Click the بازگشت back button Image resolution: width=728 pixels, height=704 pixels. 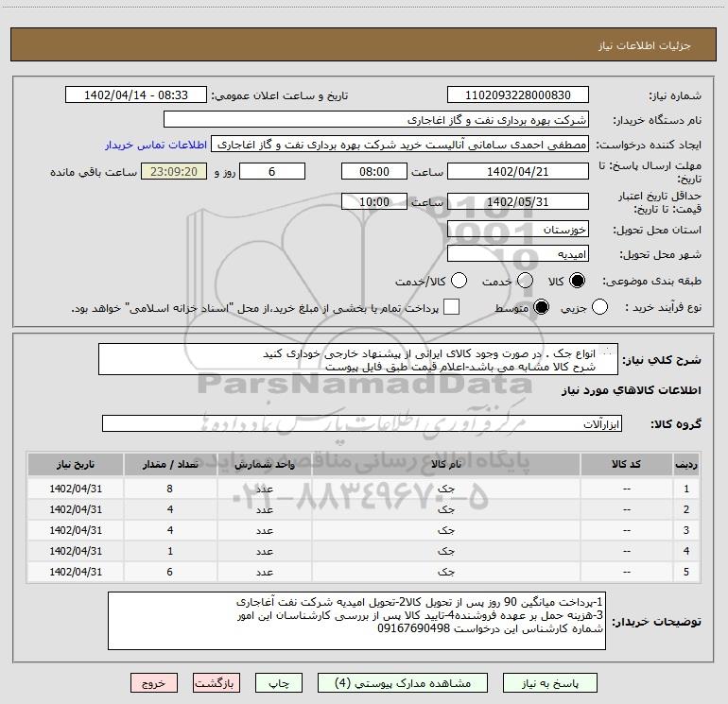tap(217, 683)
